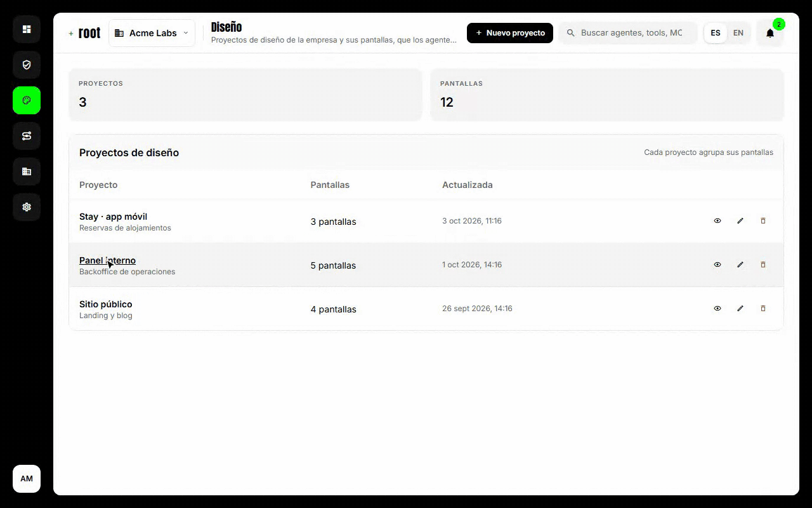Open the dashboard icon in the sidebar
This screenshot has height=508, width=812.
pyautogui.click(x=27, y=29)
